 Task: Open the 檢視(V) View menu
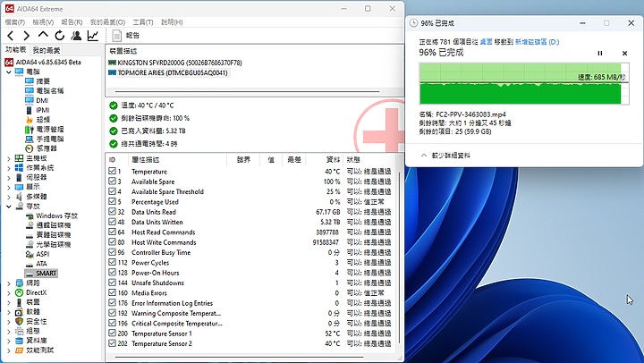pos(43,22)
